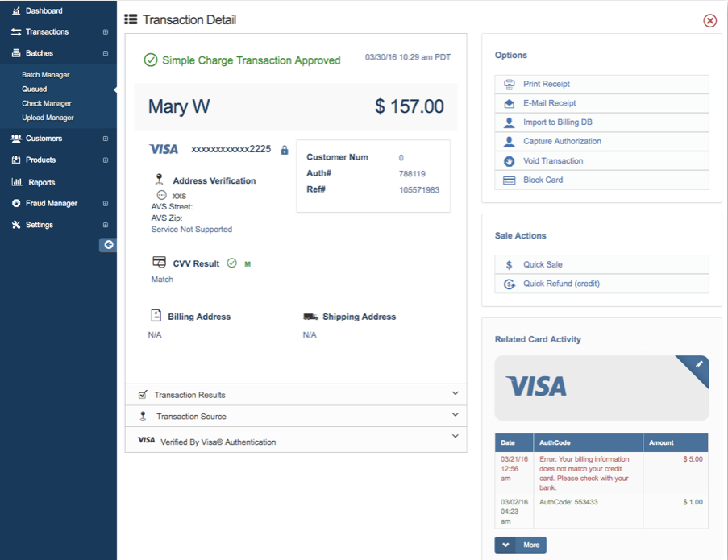Close the Transaction Detail panel

click(x=709, y=21)
